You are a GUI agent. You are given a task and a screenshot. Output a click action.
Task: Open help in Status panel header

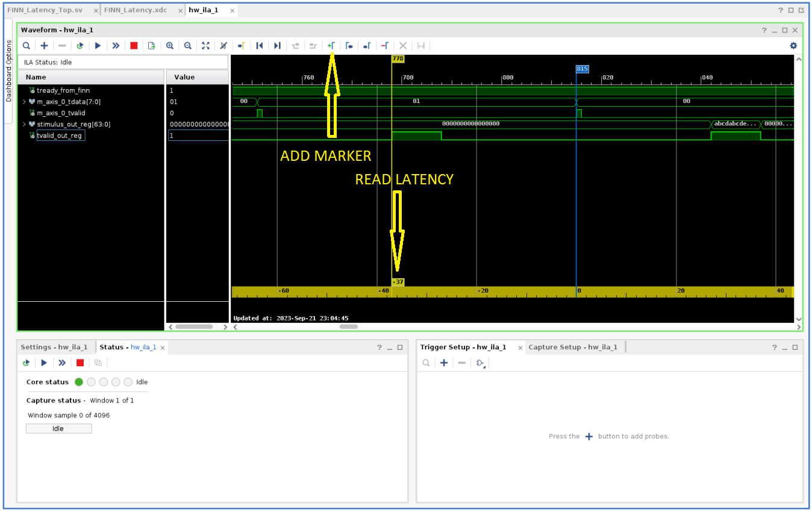coord(379,348)
